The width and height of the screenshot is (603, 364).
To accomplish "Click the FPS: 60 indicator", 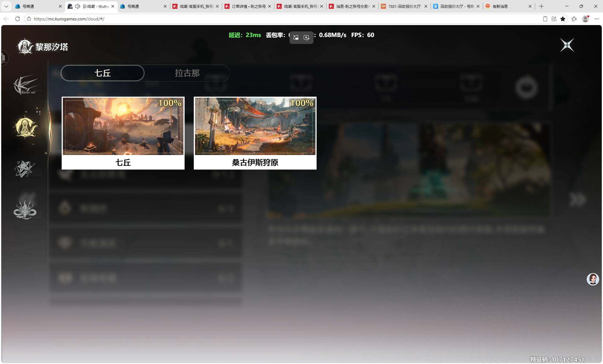I will 362,35.
